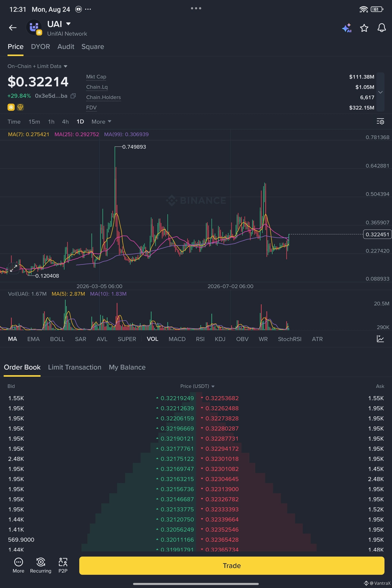Tap the yellow BNB chain badge
392x588 pixels.
pyautogui.click(x=11, y=107)
